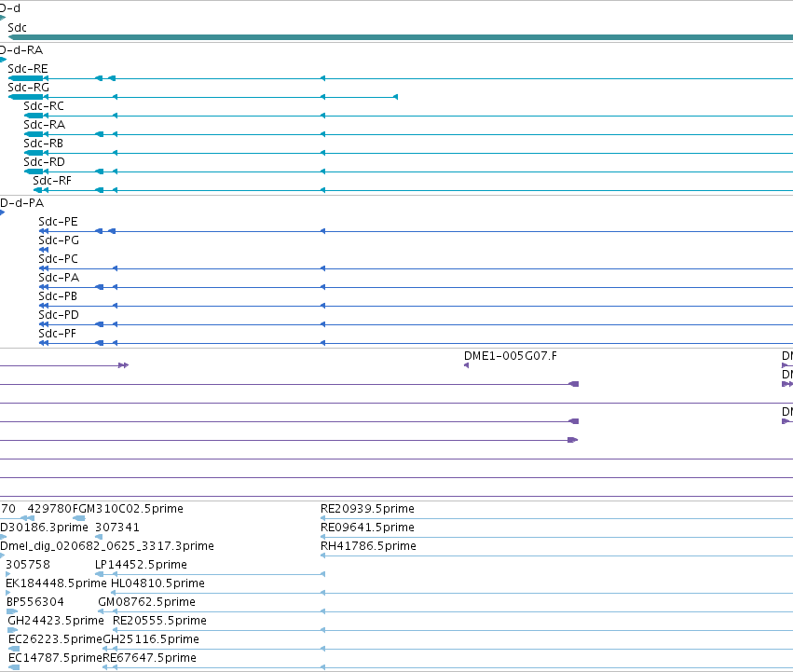Image resolution: width=793 pixels, height=672 pixels.
Task: Click the Sdc gene label
Action: [x=17, y=28]
